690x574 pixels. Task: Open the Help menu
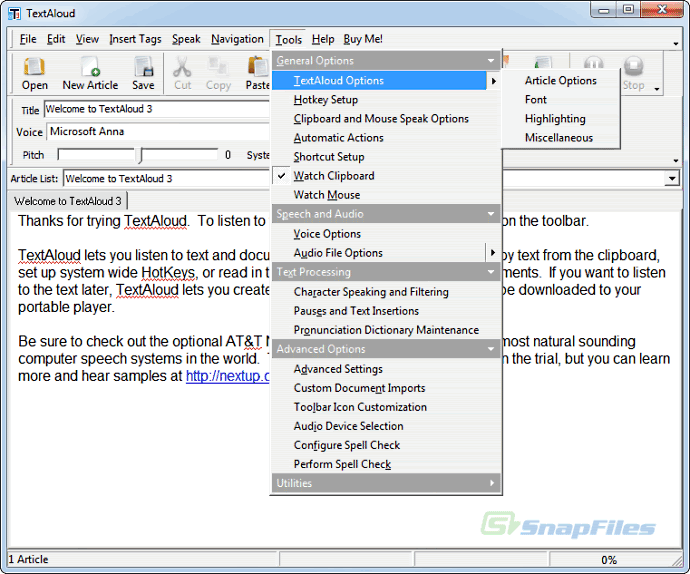tap(323, 39)
